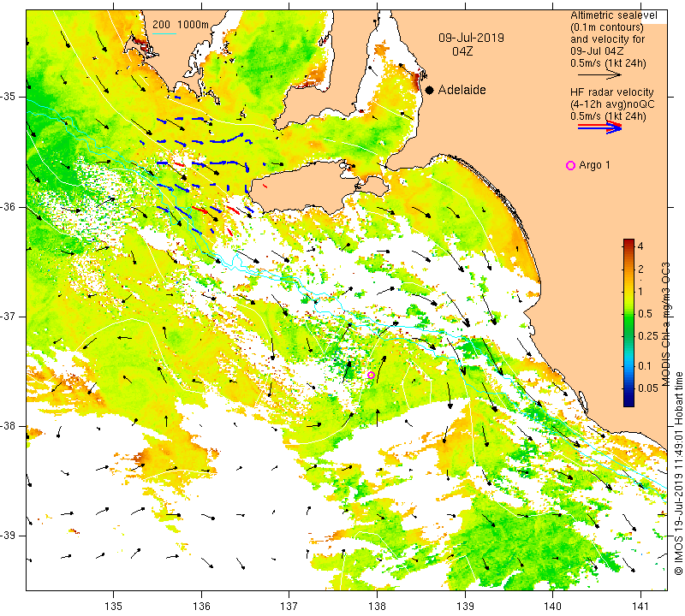Screen dimensions: 685x616
Task: Click the red-blue HF radar legend arrow
Action: point(599,127)
